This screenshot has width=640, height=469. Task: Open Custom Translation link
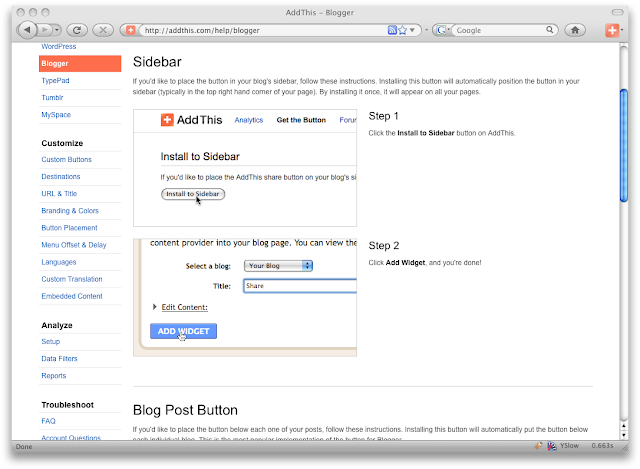tap(72, 279)
